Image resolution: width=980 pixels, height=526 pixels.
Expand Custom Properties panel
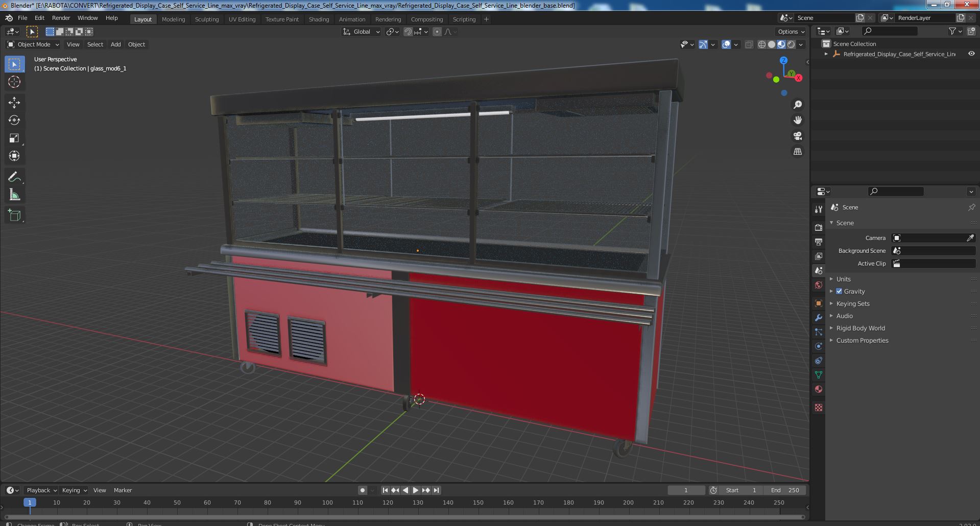[862, 340]
